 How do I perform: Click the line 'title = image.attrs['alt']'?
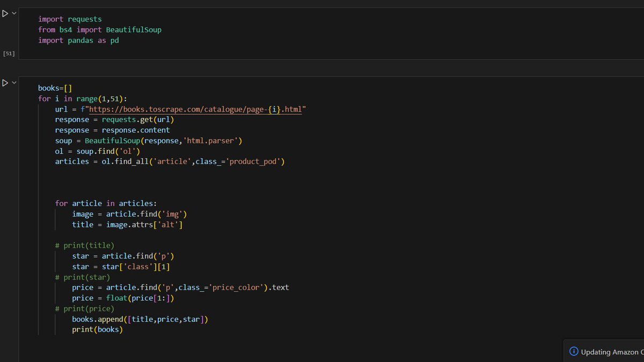coord(127,225)
